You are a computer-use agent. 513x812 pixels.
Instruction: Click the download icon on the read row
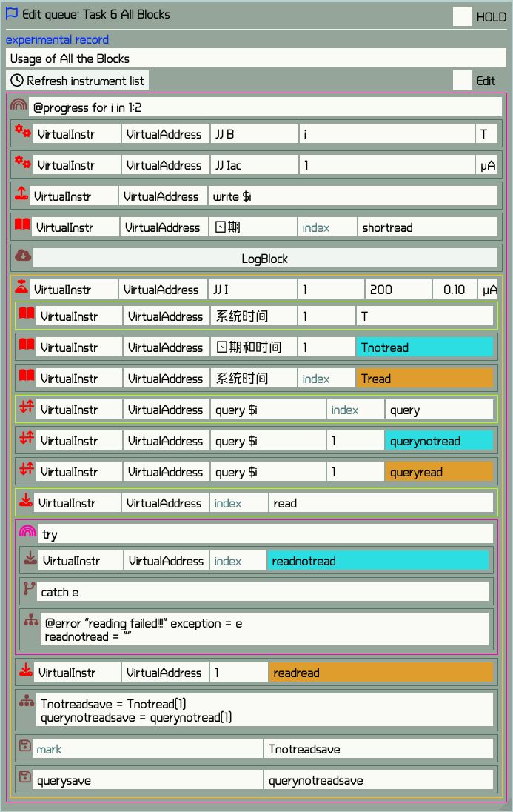coord(25,500)
